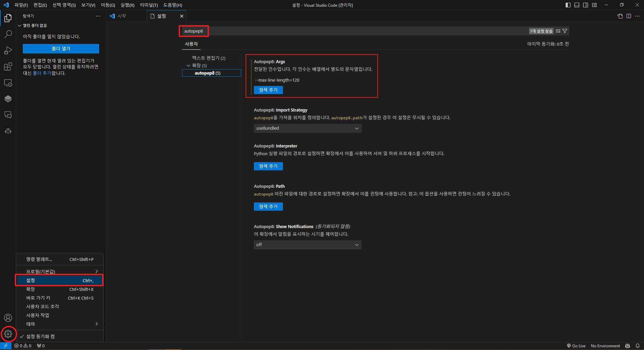The width and height of the screenshot is (644, 350).
Task: Click the 폴더 추가 link
Action: [42, 73]
